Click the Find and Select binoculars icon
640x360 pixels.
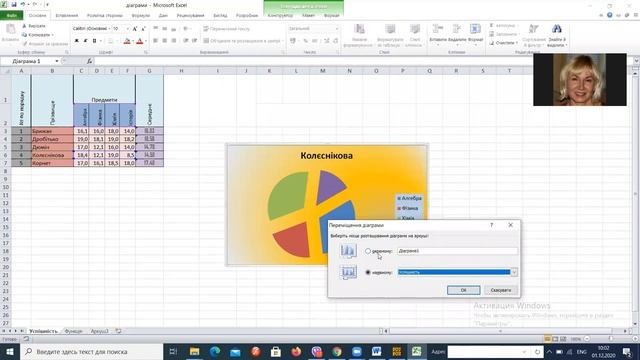557,29
